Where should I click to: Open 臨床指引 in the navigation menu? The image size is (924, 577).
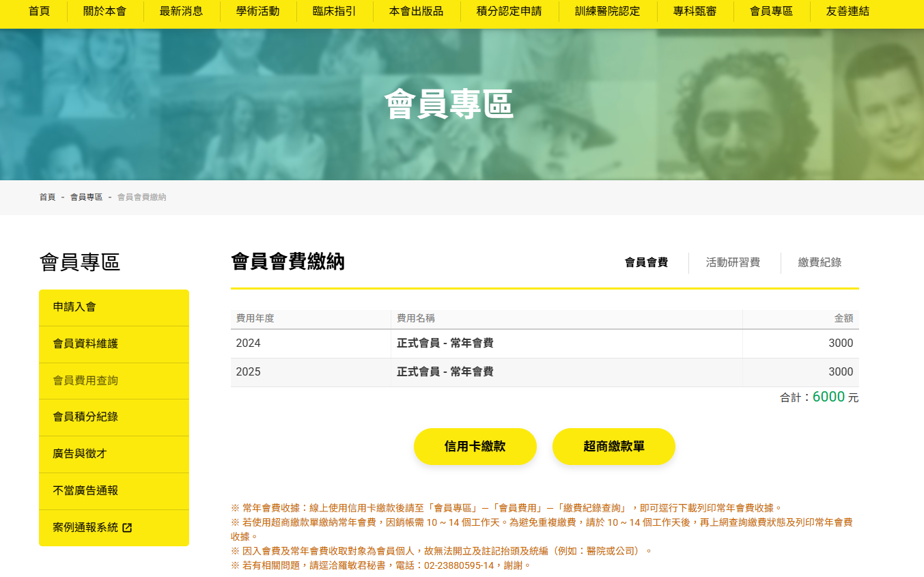[x=334, y=11]
